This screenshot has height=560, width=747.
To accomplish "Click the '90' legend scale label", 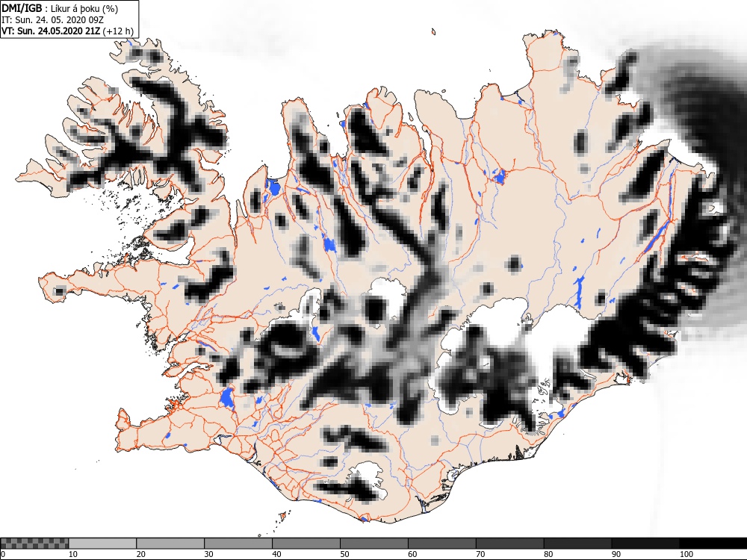I will 616,554.
